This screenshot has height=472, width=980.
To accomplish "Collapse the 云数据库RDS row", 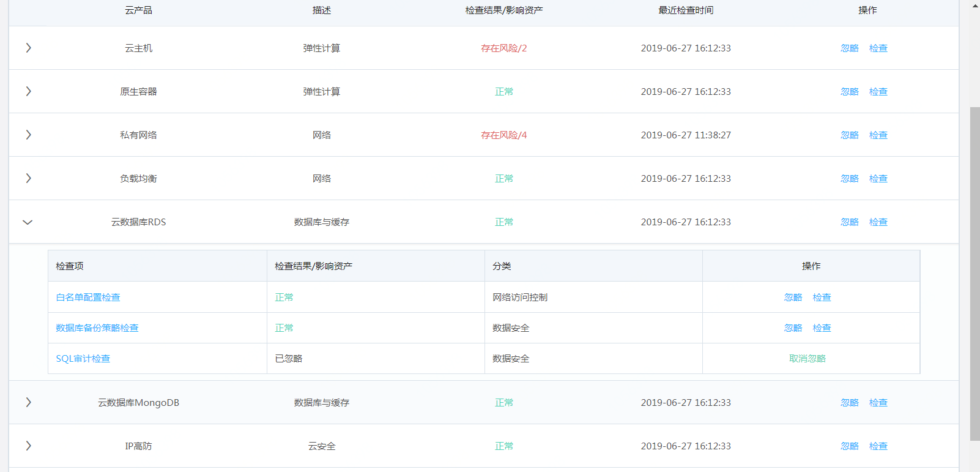I will (x=28, y=222).
